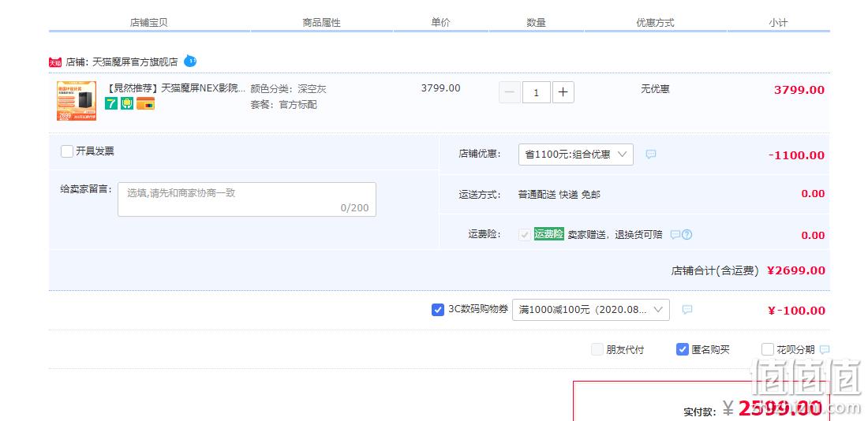Open the blue Wangwang chat icon
This screenshot has width=868, height=421.
[190, 61]
